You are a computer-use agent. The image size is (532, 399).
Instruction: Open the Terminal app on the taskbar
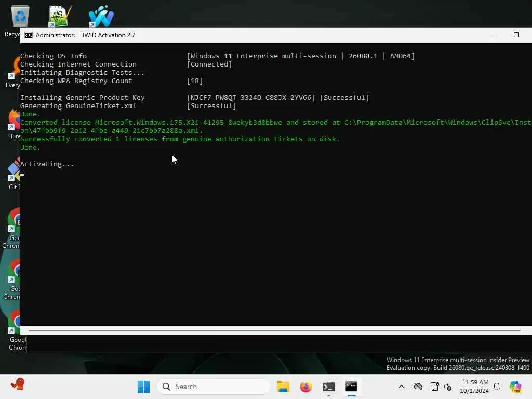(329, 387)
